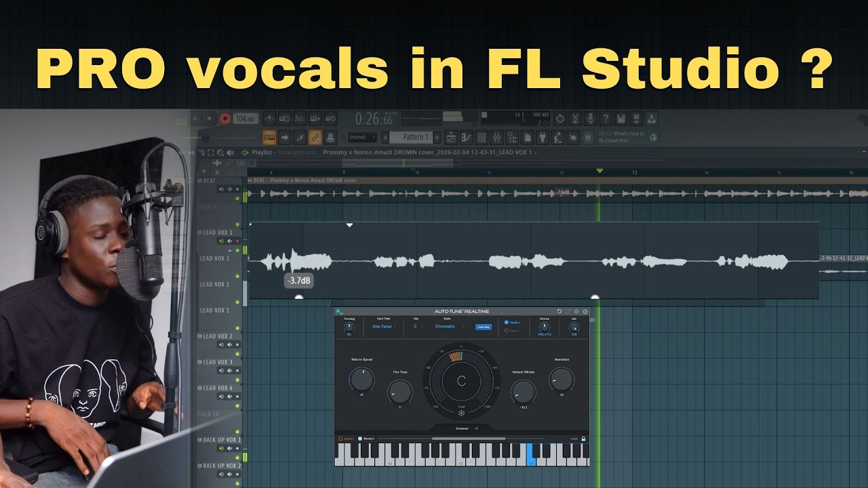Select the Modern mode radio button
Viewport: 868px width, 488px height.
coord(507,323)
